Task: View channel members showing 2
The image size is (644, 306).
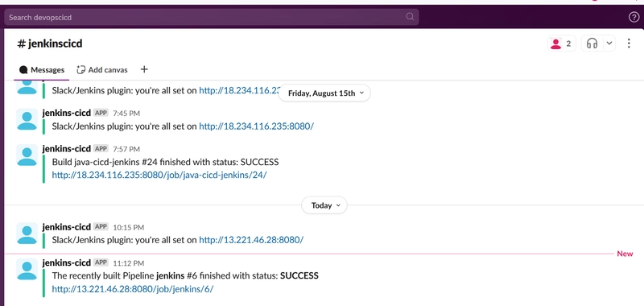Action: pyautogui.click(x=561, y=43)
